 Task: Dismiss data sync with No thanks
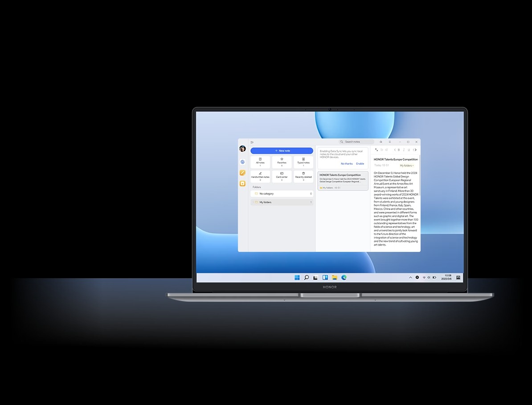(x=347, y=164)
